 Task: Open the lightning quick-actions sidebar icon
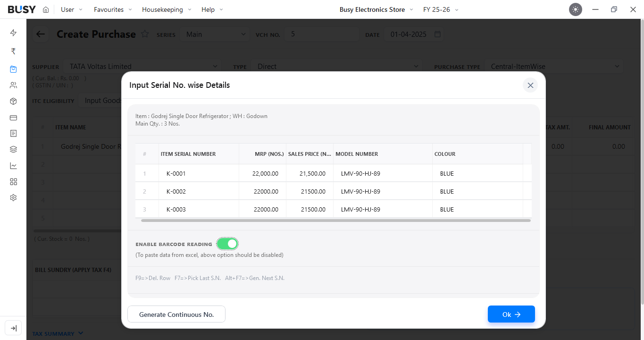pos(13,33)
